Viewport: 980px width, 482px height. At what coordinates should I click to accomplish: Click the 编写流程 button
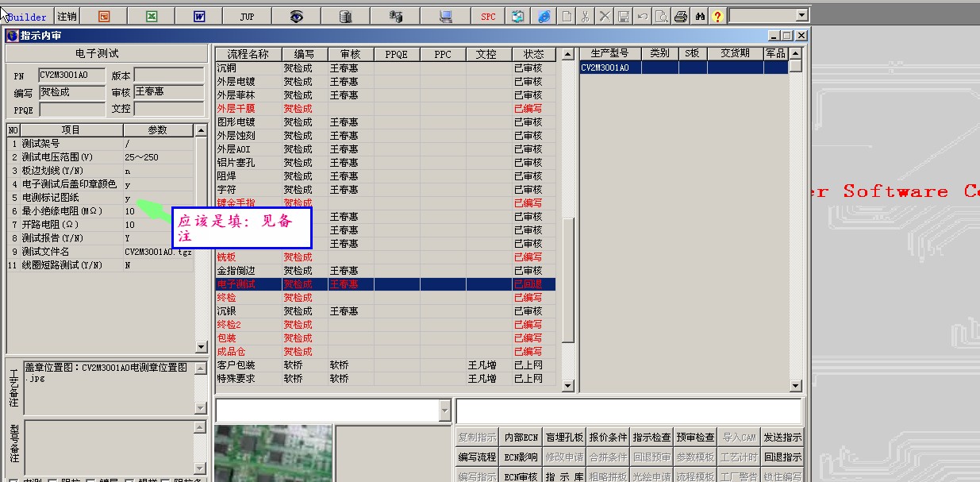click(477, 457)
